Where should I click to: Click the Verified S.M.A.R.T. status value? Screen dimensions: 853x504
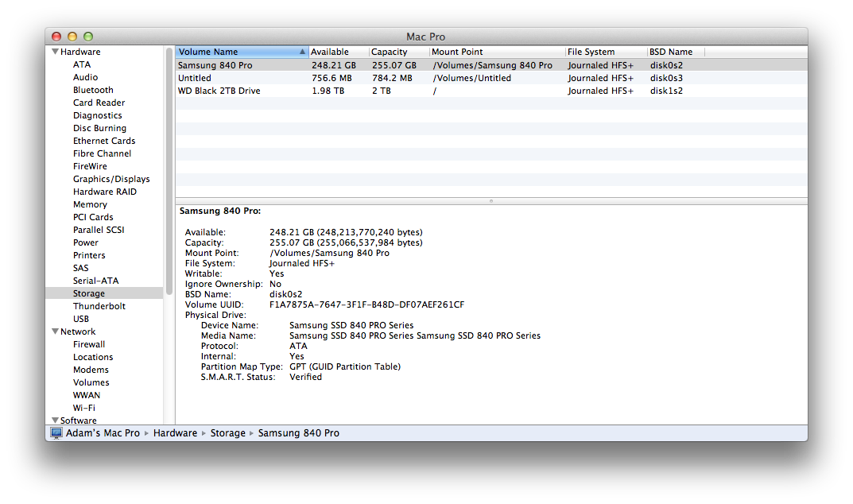[x=305, y=377]
